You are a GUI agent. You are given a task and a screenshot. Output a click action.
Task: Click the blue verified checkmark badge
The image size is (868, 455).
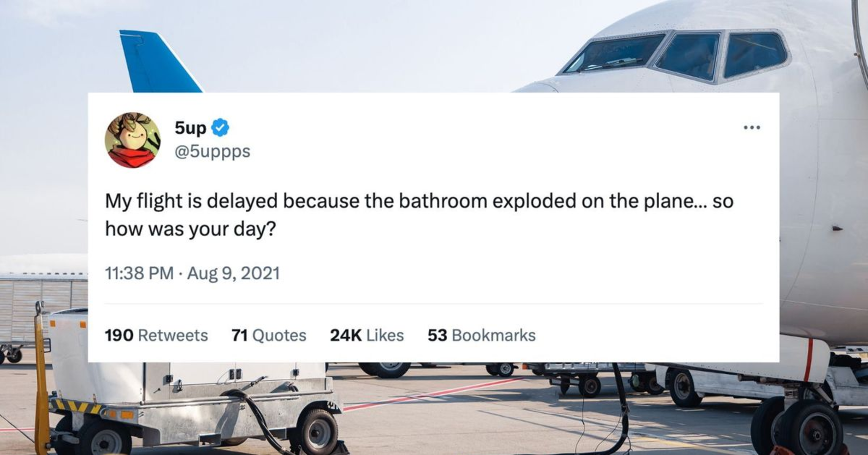click(220, 127)
